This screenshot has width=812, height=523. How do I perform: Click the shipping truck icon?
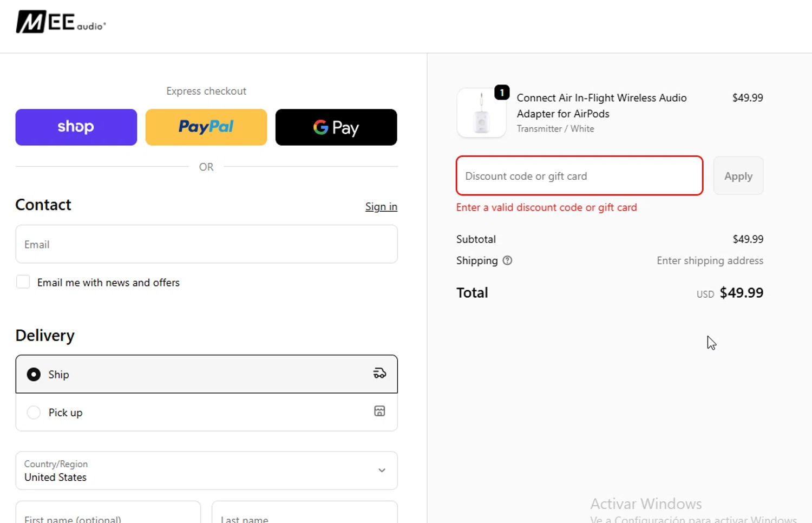379,374
